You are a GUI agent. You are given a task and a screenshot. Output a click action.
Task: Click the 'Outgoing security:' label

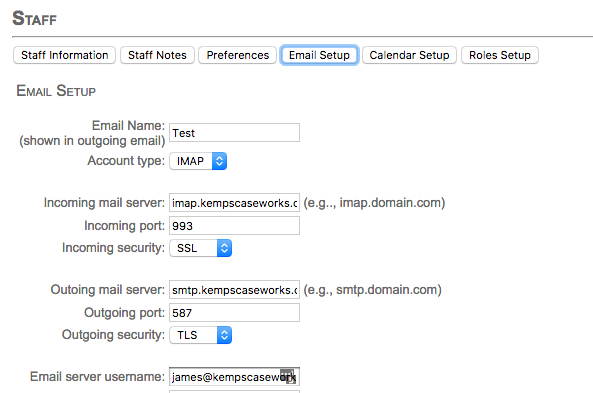[113, 335]
